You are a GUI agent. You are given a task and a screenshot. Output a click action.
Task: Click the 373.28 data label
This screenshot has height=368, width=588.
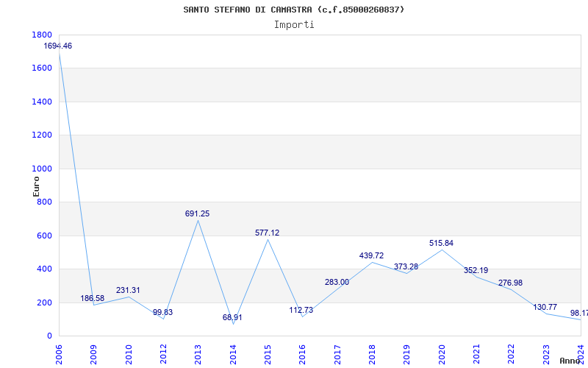pos(406,266)
